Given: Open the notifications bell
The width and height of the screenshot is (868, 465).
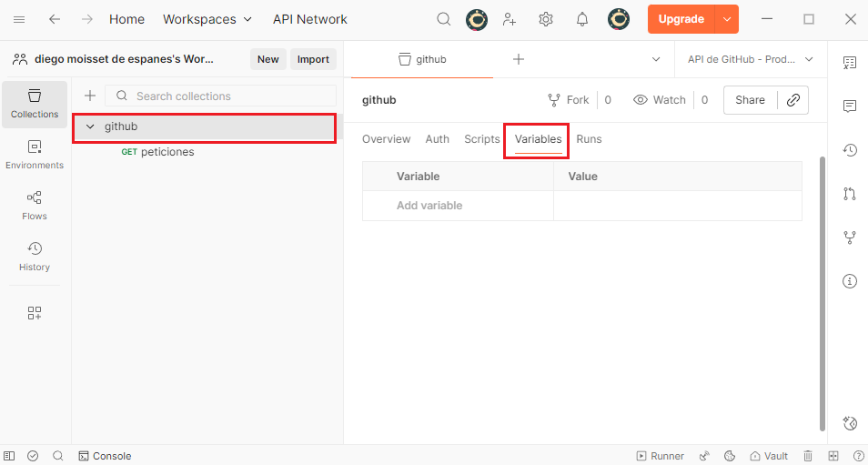Looking at the screenshot, I should (x=582, y=19).
